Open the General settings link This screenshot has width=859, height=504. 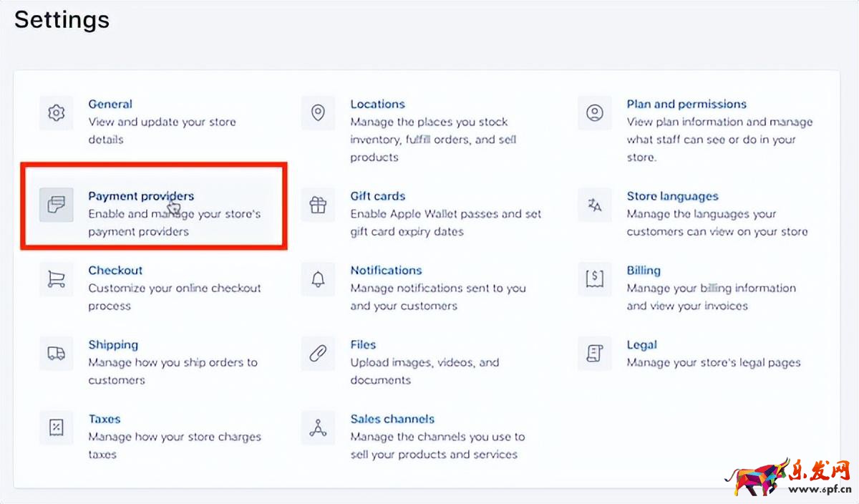coord(110,104)
